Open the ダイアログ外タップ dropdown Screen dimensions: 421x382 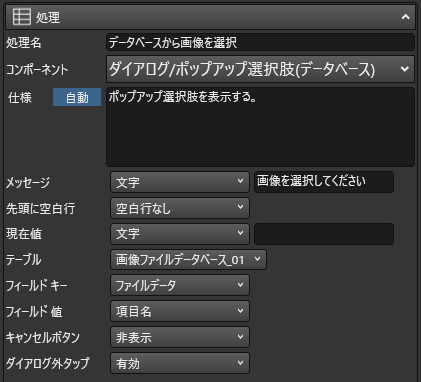[180, 363]
